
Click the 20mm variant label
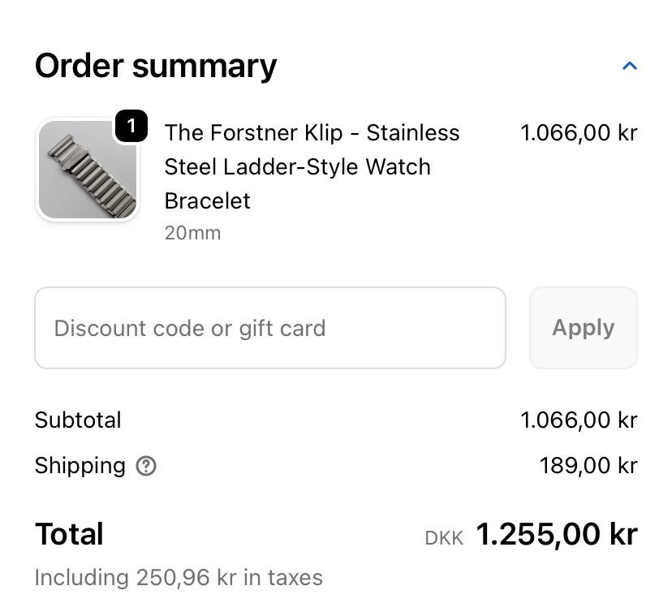(192, 234)
